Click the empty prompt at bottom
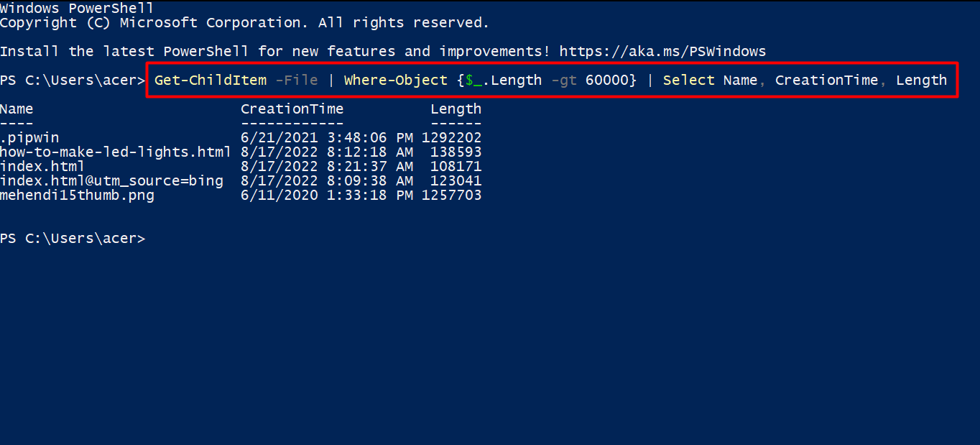980x445 pixels. [x=73, y=238]
